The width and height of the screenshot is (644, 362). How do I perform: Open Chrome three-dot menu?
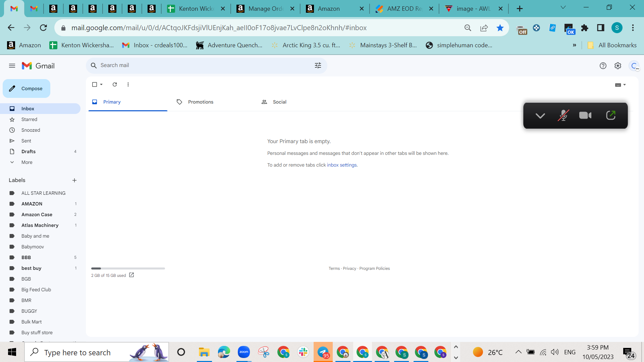pos(633,28)
